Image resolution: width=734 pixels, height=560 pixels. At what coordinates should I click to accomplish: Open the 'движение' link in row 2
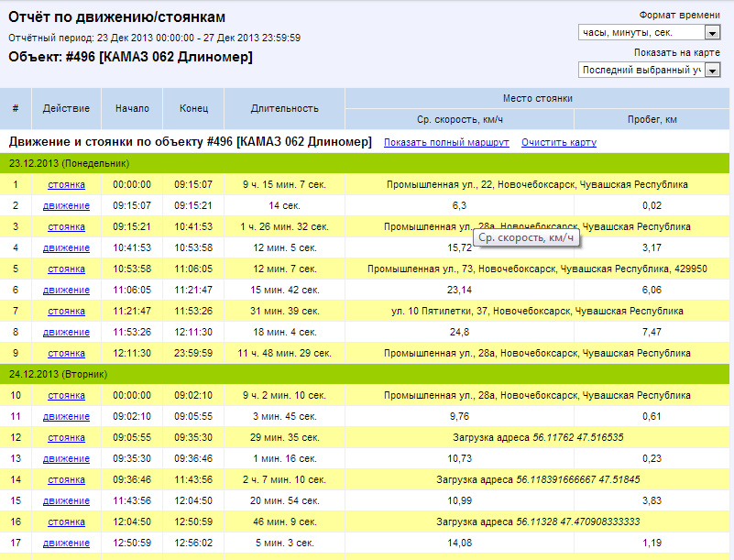pyautogui.click(x=66, y=205)
